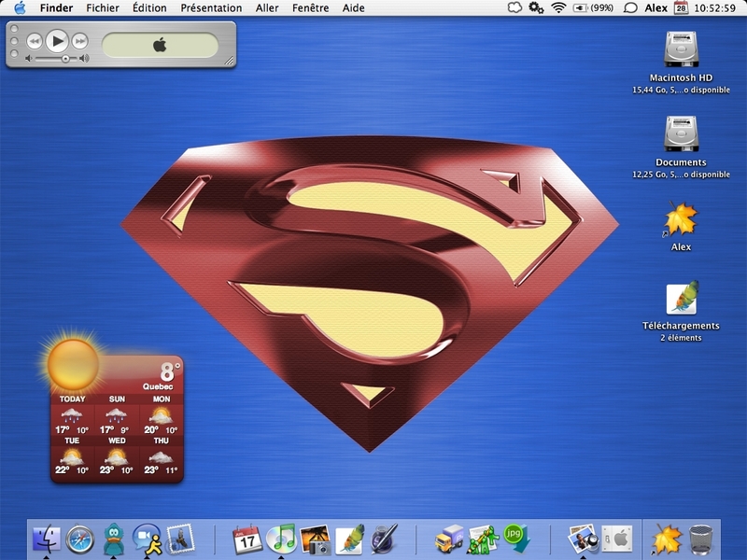This screenshot has width=747, height=560.
Task: Select the Téléchargements folder on desktop
Action: click(682, 298)
